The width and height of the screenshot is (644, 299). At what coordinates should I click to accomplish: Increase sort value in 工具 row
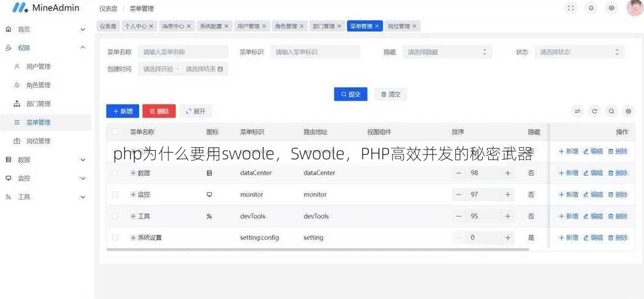click(x=508, y=216)
